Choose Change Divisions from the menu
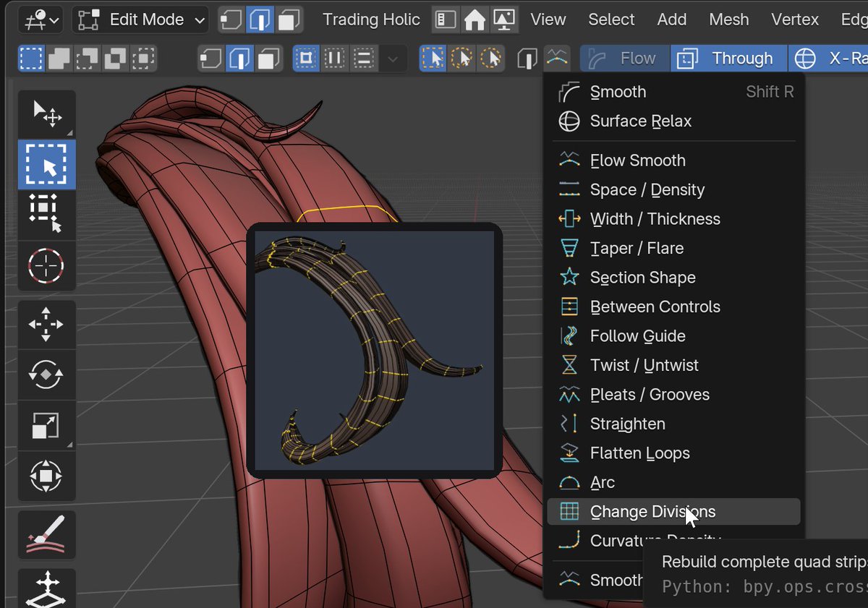This screenshot has width=868, height=608. (674, 511)
